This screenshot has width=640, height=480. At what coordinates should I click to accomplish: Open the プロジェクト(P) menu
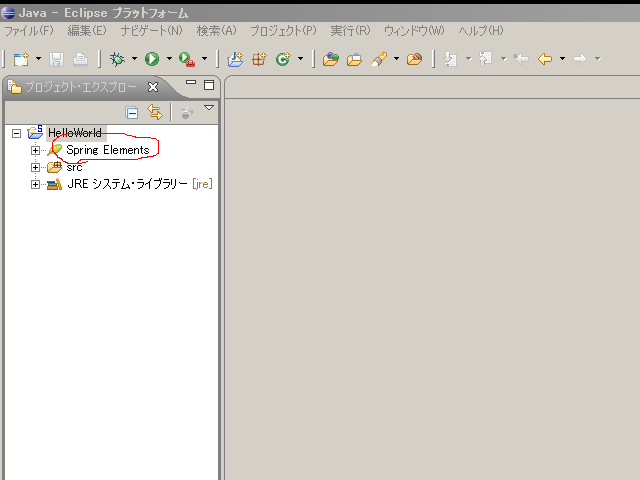283,31
